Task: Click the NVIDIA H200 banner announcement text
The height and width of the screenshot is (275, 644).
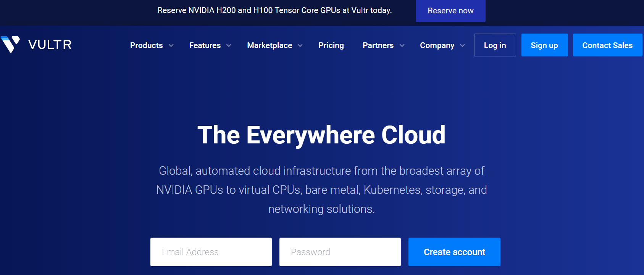Action: (275, 10)
